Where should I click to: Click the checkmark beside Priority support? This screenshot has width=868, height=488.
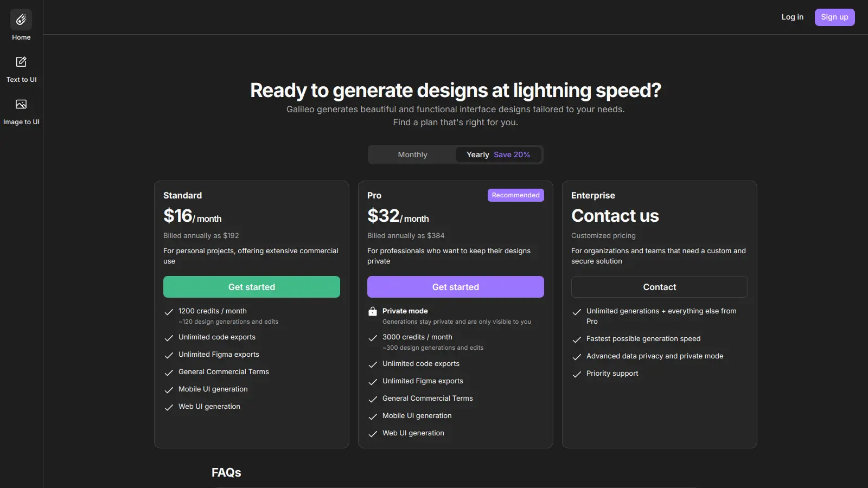tap(577, 375)
